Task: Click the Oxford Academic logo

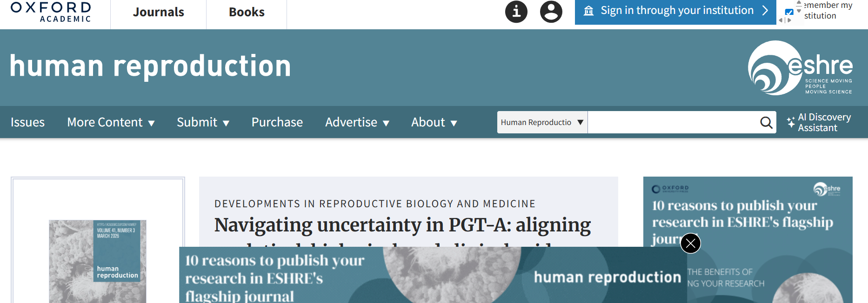Action: (51, 12)
